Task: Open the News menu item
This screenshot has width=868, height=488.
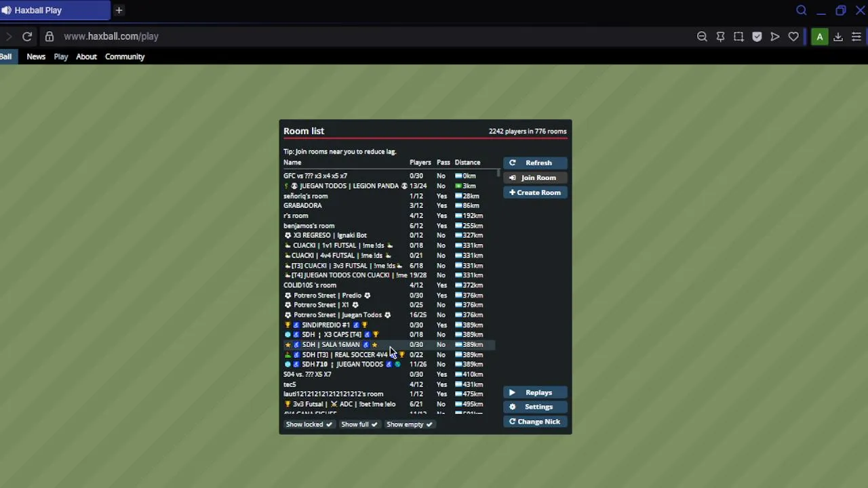Action: click(x=36, y=57)
